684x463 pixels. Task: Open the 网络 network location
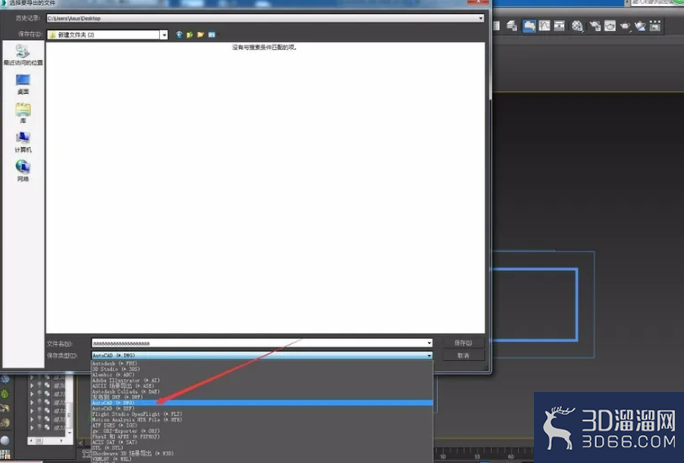click(23, 171)
